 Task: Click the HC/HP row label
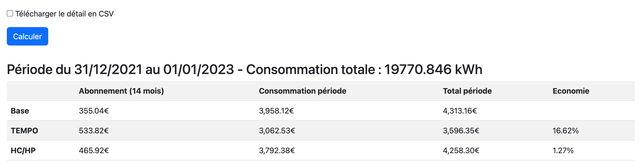[23, 151]
